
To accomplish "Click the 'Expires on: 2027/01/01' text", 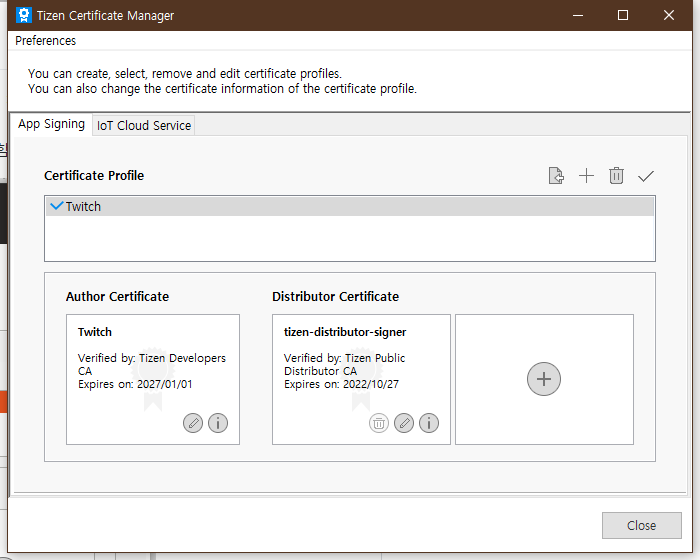I will tap(135, 384).
